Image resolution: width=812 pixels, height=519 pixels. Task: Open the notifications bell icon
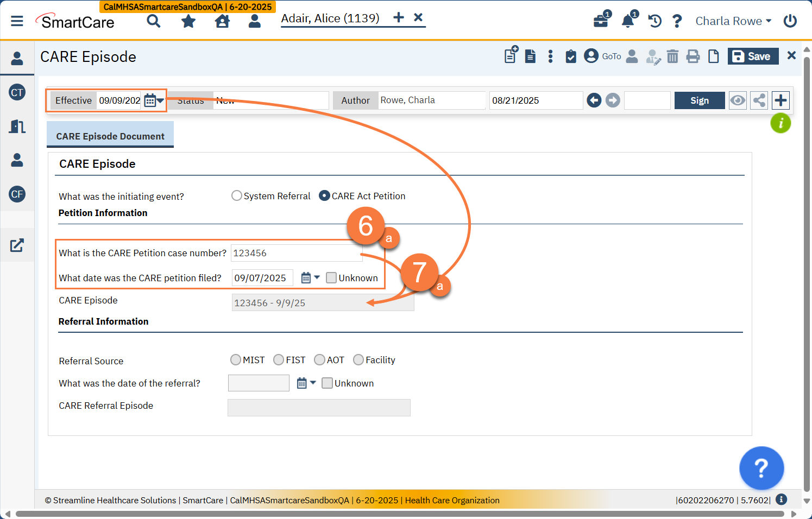click(628, 21)
